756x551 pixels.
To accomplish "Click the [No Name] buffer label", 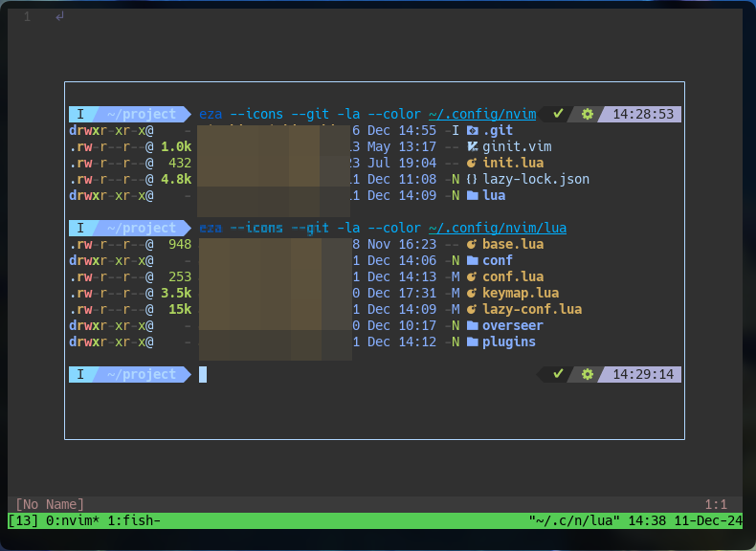I will 50,504.
